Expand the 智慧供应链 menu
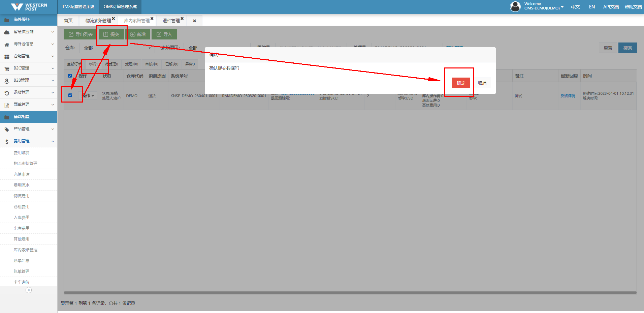644x313 pixels. (x=53, y=32)
